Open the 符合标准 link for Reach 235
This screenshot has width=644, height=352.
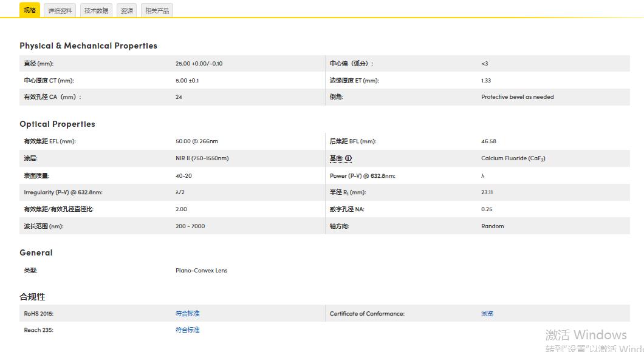[x=187, y=330]
